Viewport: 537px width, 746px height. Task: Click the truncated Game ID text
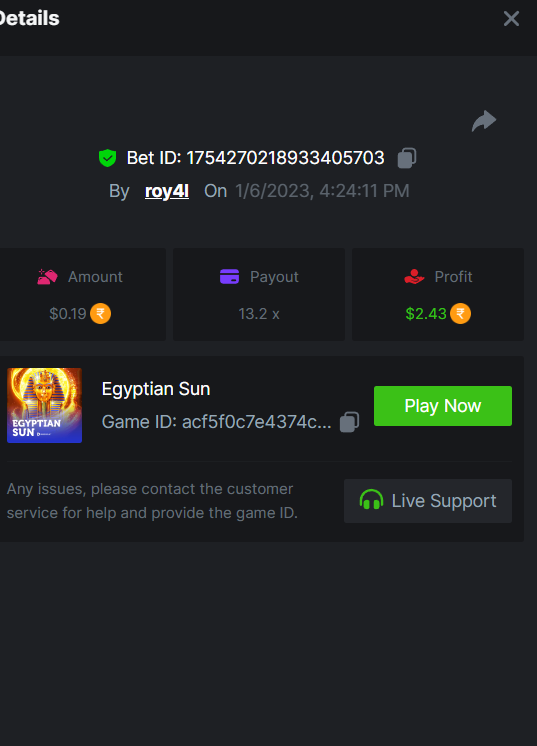pos(216,422)
